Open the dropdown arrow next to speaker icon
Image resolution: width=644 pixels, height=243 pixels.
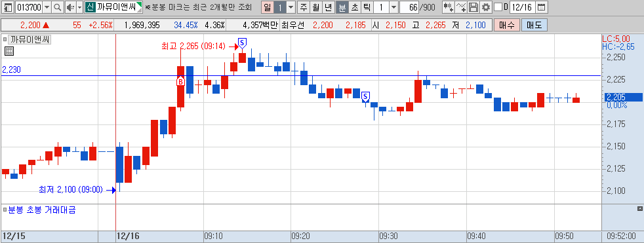click(79, 7)
